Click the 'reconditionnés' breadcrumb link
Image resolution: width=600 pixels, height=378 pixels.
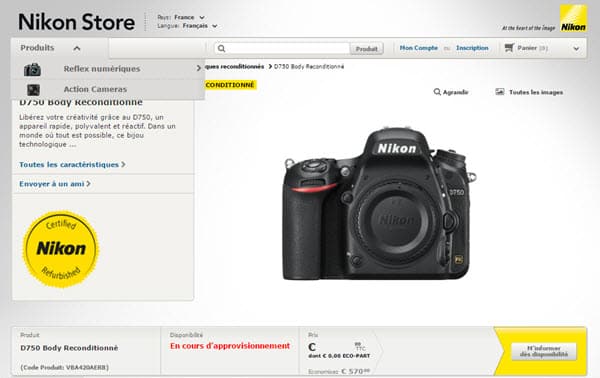pos(235,67)
